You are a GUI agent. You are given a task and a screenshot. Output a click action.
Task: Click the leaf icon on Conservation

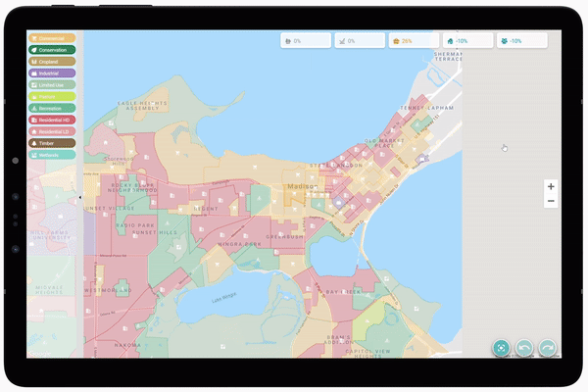click(x=34, y=50)
